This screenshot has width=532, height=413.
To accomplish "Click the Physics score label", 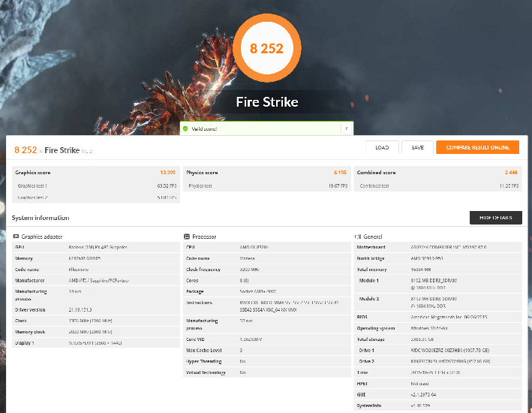I will pyautogui.click(x=202, y=173).
